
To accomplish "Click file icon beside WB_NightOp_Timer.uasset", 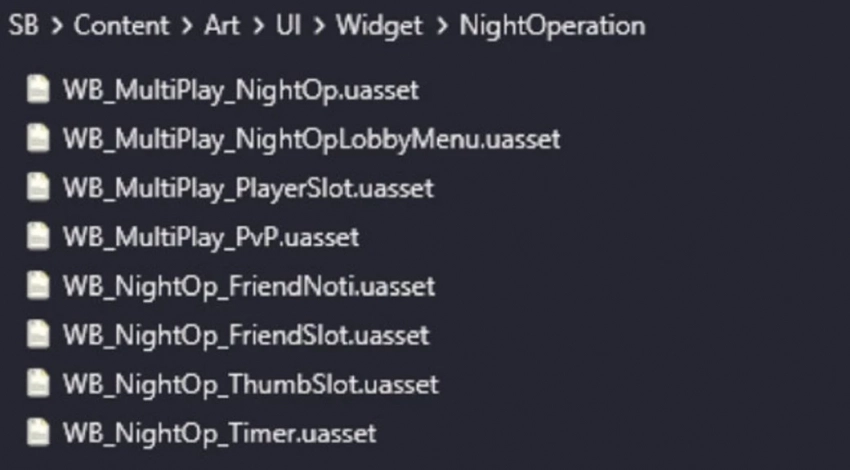I will click(x=38, y=433).
